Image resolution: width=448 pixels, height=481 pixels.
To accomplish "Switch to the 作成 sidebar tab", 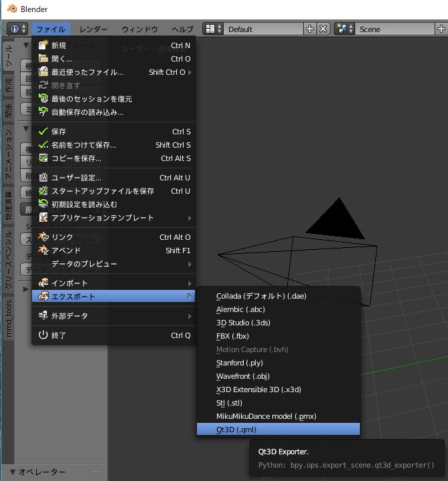I will pyautogui.click(x=9, y=85).
